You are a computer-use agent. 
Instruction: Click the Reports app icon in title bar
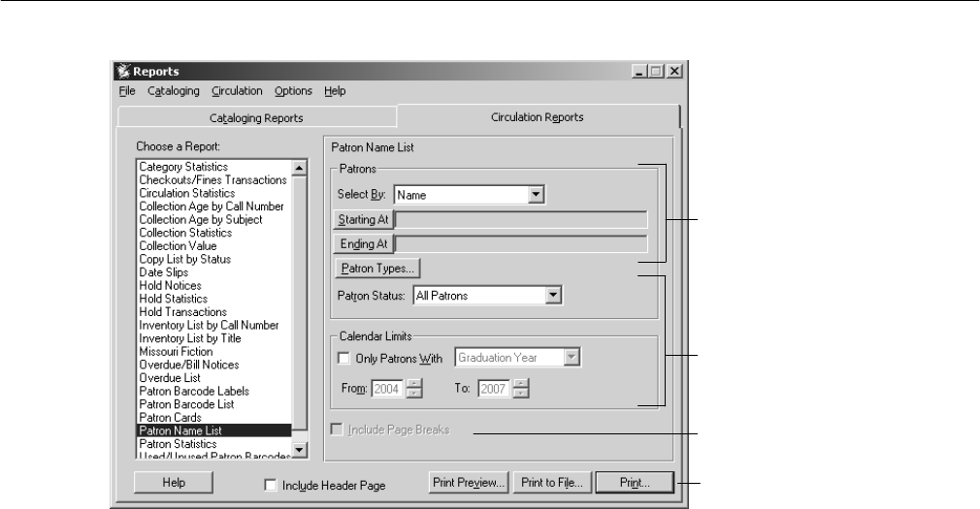point(123,71)
